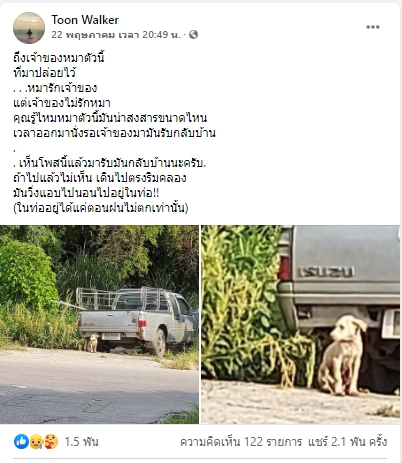Screen dimensions: 402x463
Task: Open the right close-up photo of the dog
Action: (300, 324)
